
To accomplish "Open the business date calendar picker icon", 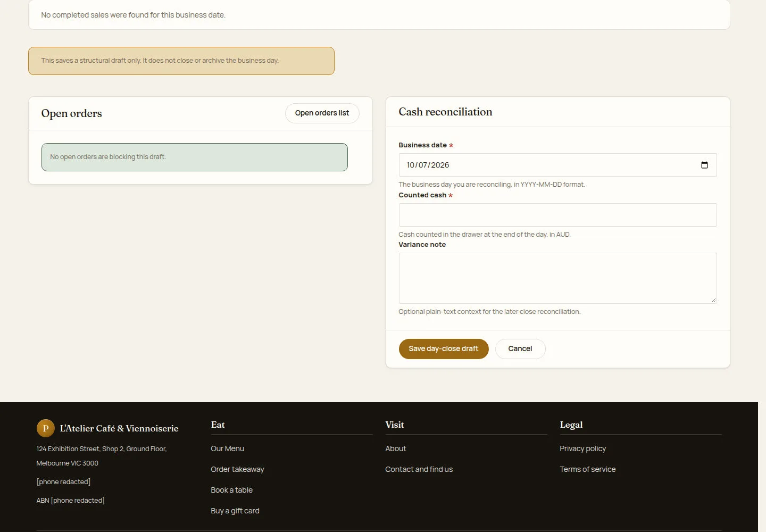I will coord(704,165).
